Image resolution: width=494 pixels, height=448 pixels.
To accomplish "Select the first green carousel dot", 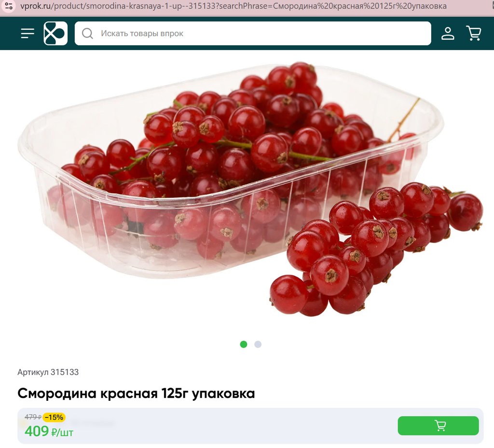I will [x=244, y=344].
